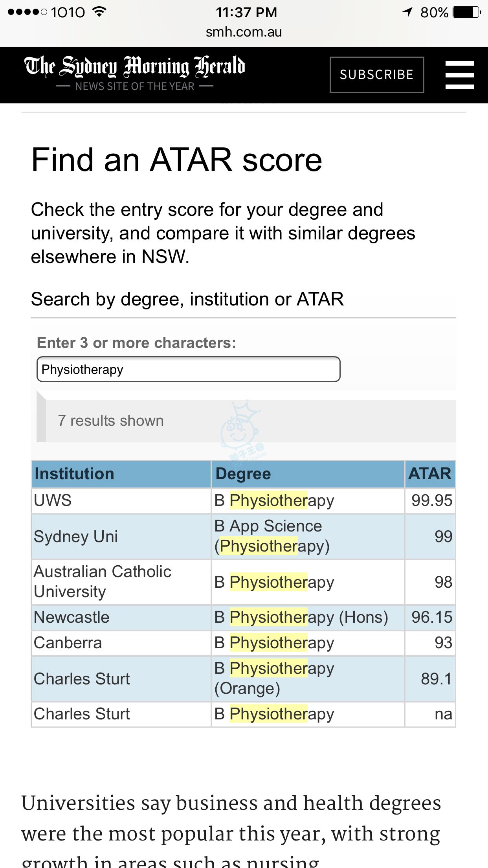
Task: Click B Physiotherapy (Orange) degree cell
Action: pyautogui.click(x=274, y=678)
